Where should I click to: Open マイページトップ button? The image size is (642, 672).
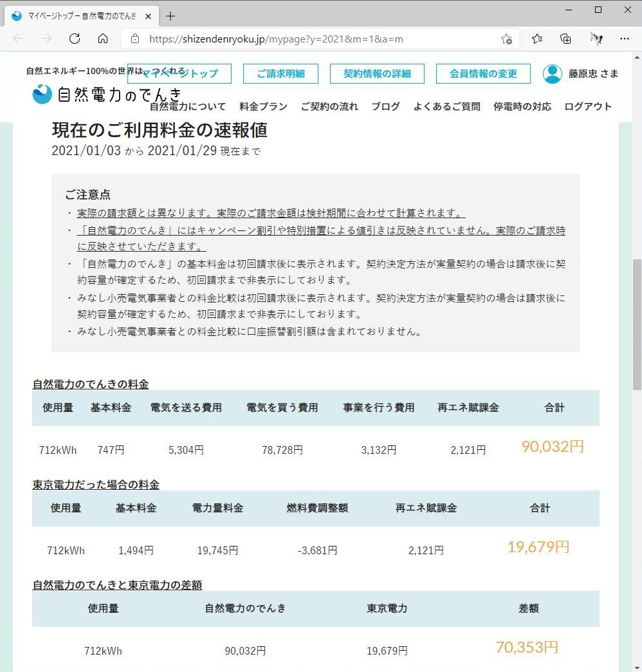tap(179, 74)
